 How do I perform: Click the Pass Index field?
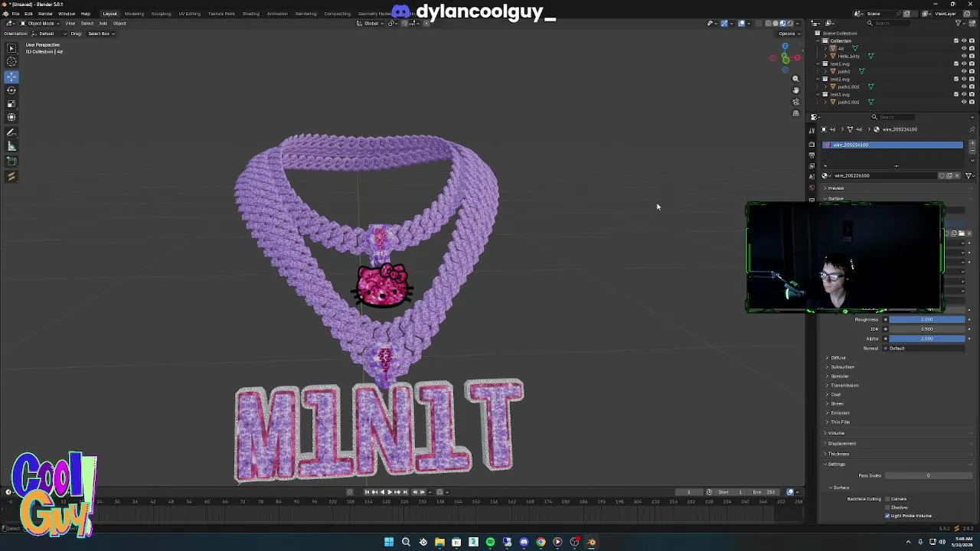click(927, 476)
